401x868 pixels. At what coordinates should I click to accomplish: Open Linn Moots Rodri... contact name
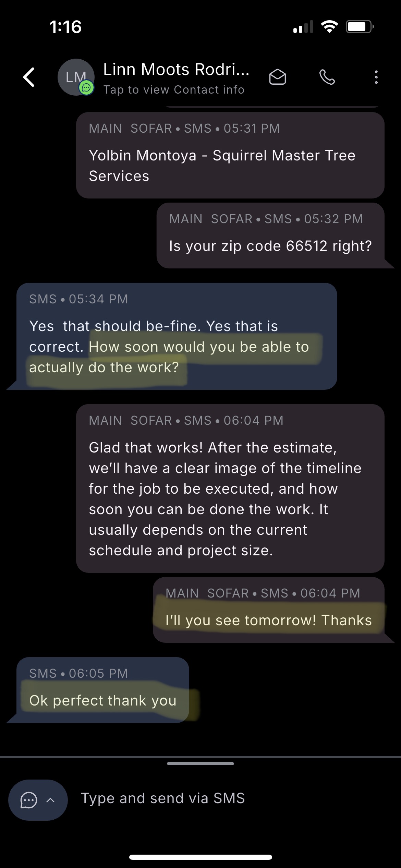[x=176, y=70]
